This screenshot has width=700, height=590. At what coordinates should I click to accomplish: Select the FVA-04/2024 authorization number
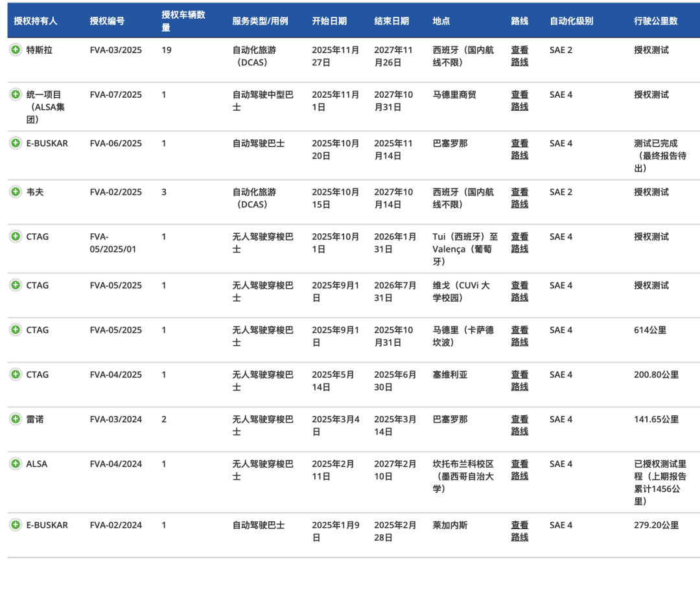point(115,464)
